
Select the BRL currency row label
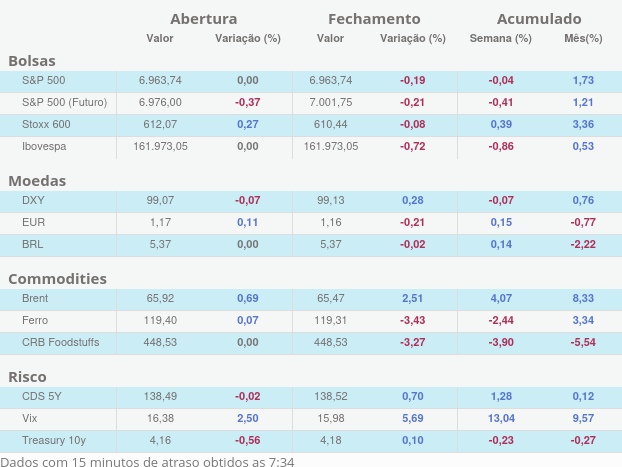(33, 244)
